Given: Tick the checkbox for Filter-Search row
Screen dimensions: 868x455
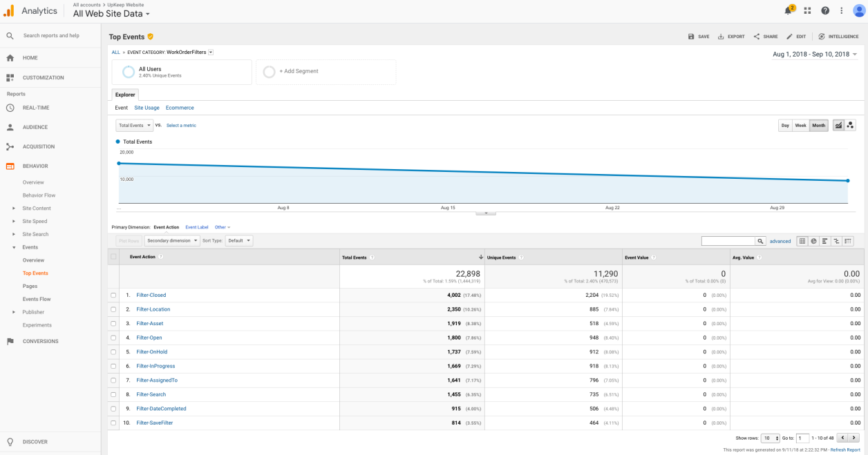Looking at the screenshot, I should [x=113, y=394].
